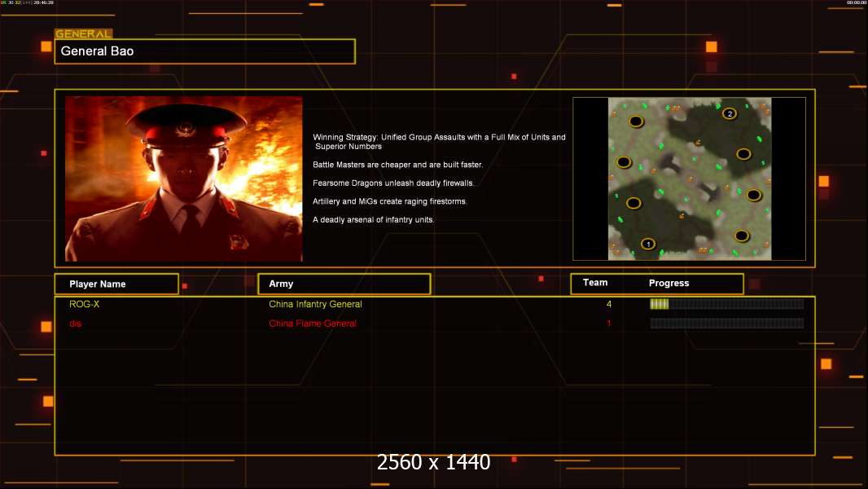Click the General Bao portrait image
This screenshot has width=868, height=489.
click(184, 178)
